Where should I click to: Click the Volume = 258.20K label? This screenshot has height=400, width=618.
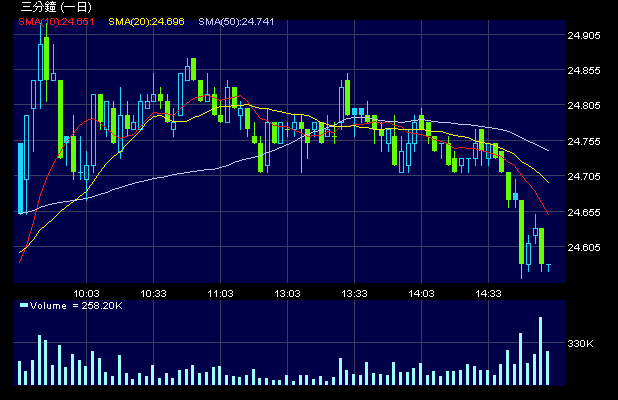(x=76, y=306)
